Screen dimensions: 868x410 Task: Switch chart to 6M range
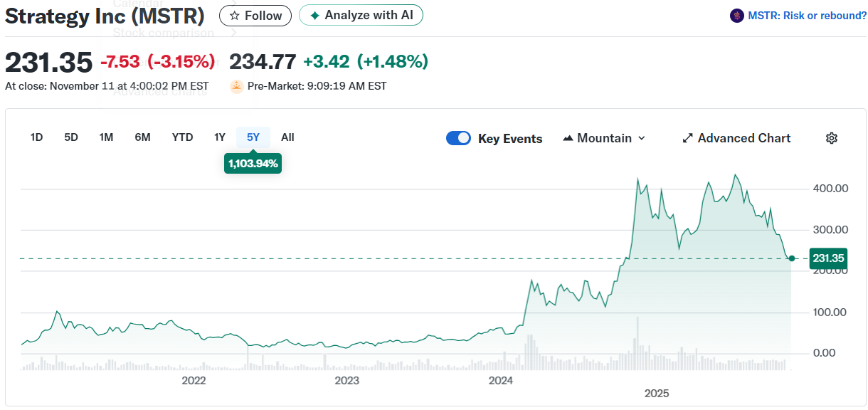tap(142, 137)
